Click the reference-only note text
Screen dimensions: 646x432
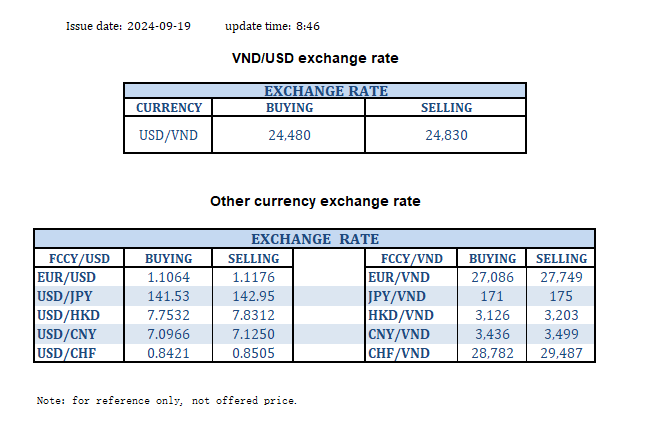click(x=166, y=401)
